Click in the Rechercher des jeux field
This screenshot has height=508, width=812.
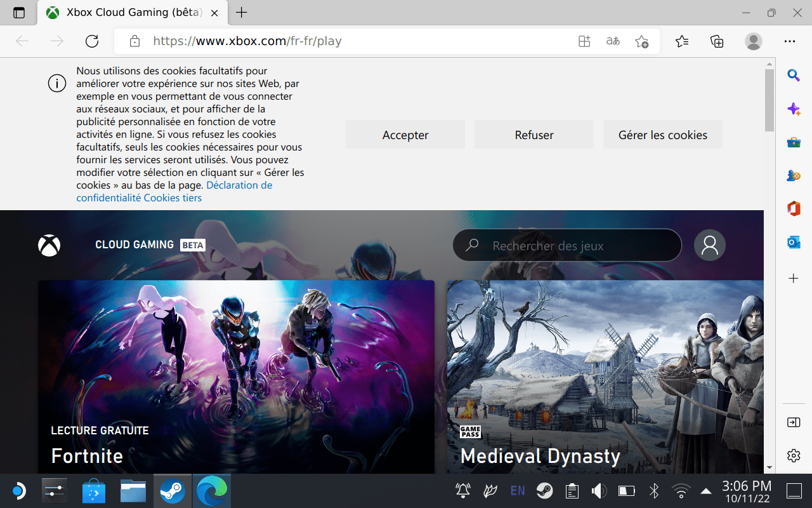click(567, 245)
